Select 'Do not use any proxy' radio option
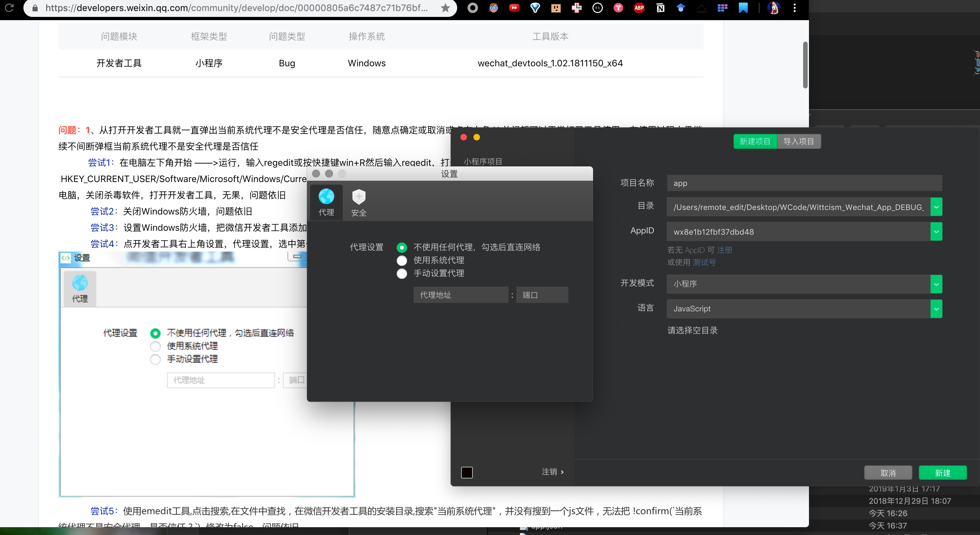Viewport: 980px width, 535px height. (x=402, y=248)
